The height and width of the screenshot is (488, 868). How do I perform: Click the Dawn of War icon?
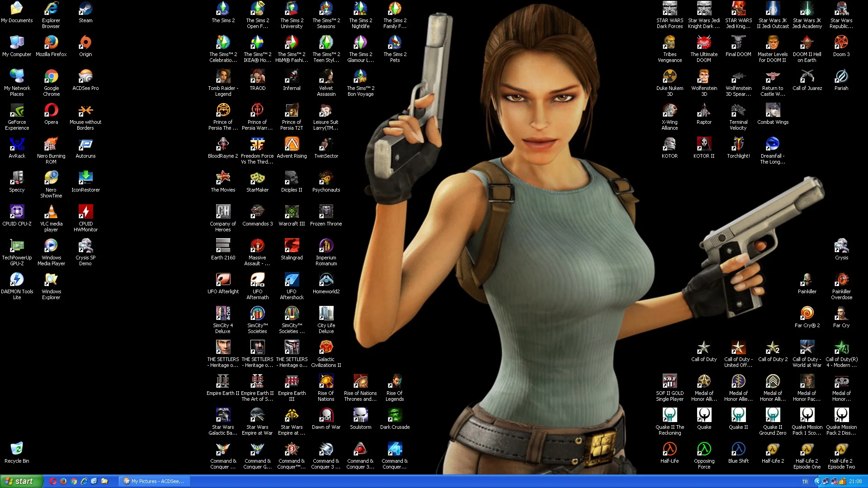click(326, 419)
